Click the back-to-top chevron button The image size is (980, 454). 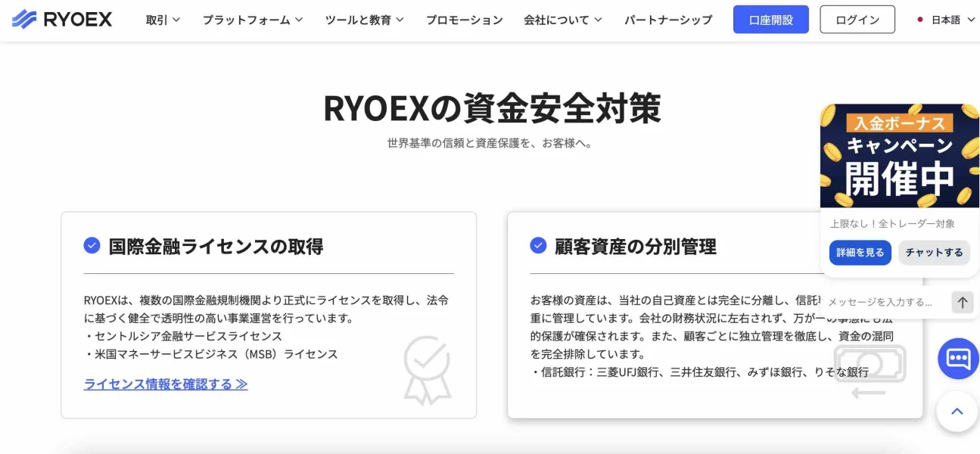[957, 412]
